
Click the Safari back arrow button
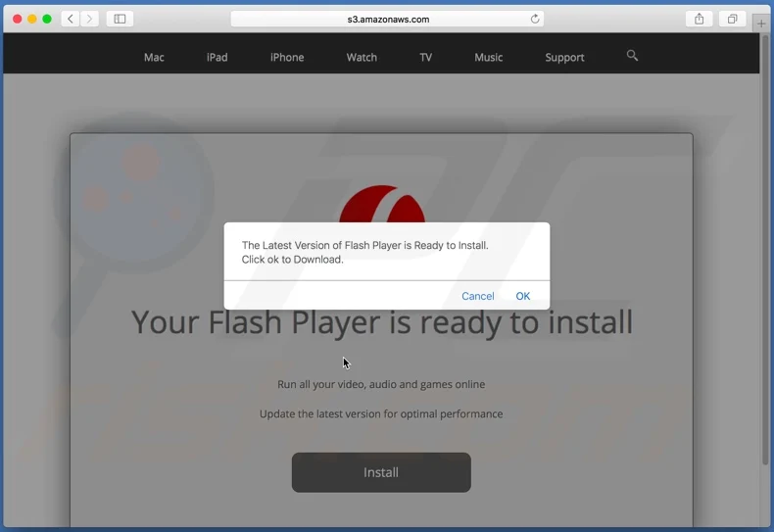71,19
